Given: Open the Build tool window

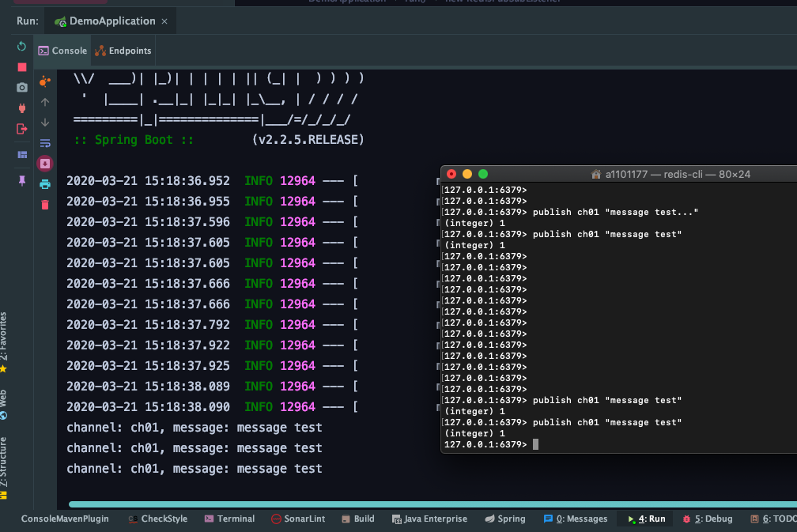Looking at the screenshot, I should [x=358, y=519].
